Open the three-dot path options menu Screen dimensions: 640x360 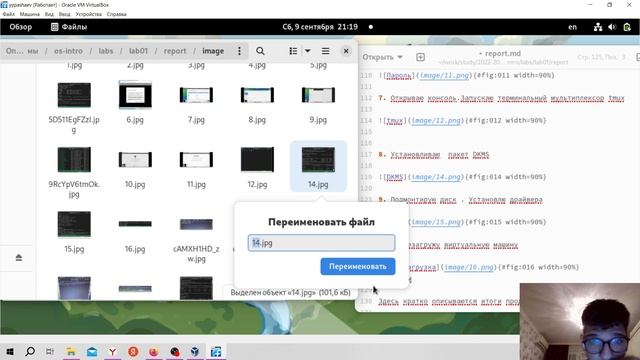pyautogui.click(x=239, y=51)
